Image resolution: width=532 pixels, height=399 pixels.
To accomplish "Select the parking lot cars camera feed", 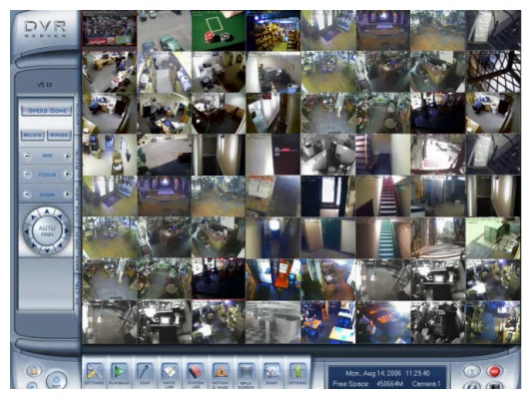I will [165, 31].
